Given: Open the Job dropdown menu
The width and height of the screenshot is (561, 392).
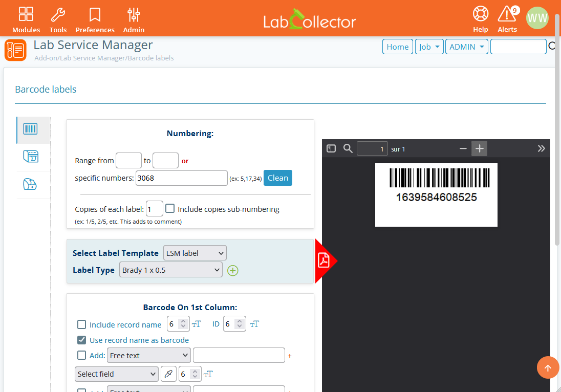Looking at the screenshot, I should [x=429, y=46].
